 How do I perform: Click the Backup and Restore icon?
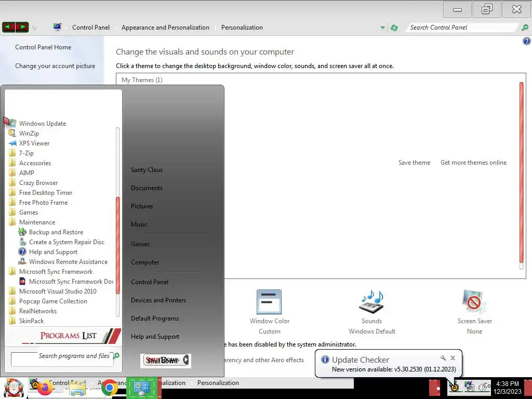tap(22, 232)
